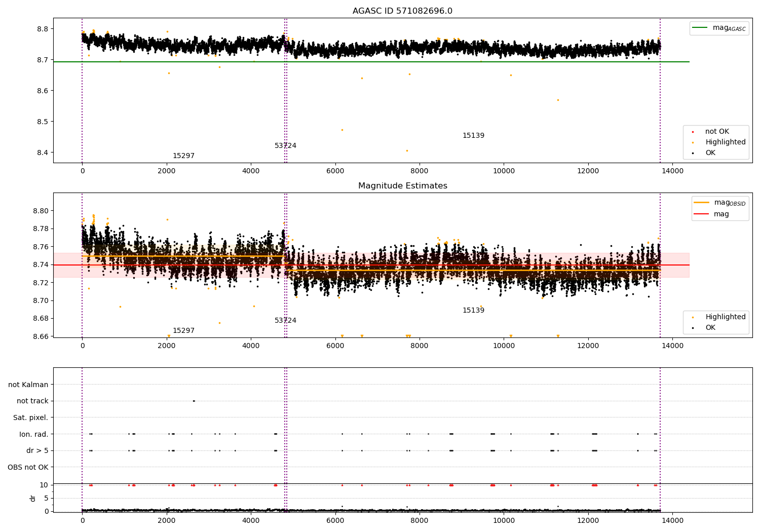Viewport: 760px width, 532px height.
Task: Click the 8.5 tick on top plot y-axis
Action: (x=43, y=122)
